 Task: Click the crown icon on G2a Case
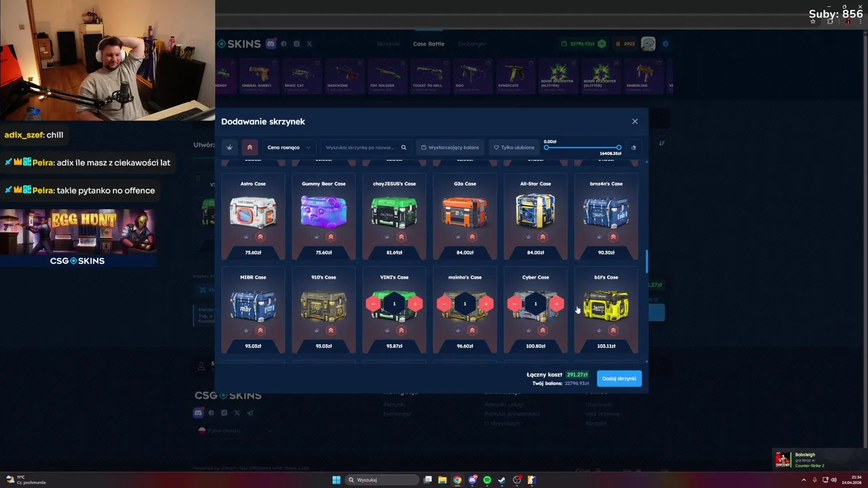(x=458, y=237)
